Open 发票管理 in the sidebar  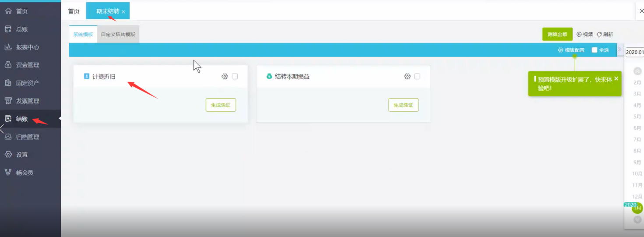click(30, 101)
